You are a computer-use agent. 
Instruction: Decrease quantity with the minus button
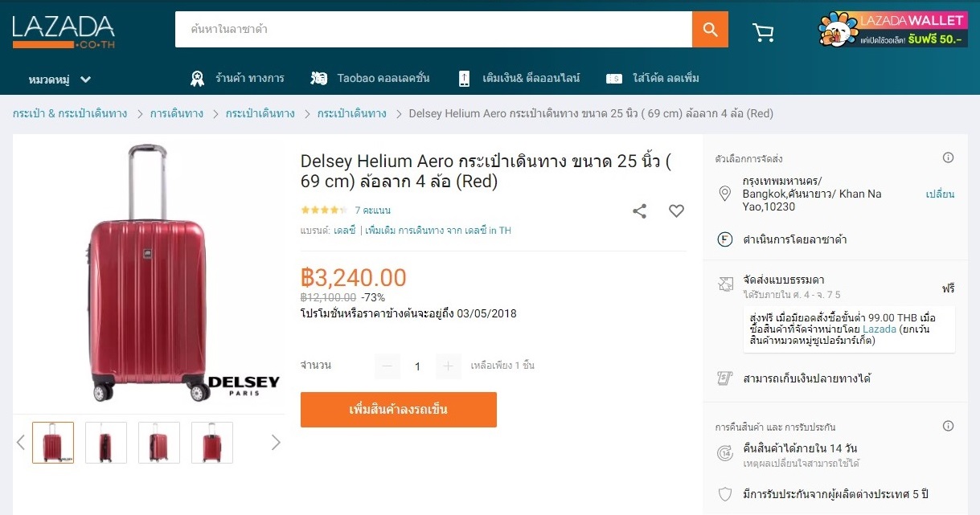tap(387, 366)
